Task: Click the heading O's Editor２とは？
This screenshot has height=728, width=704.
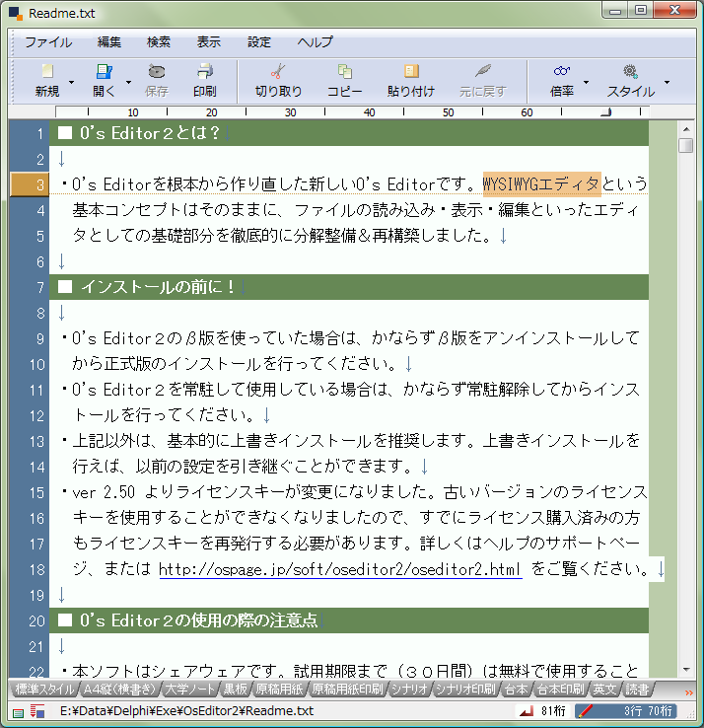Action: point(149,133)
